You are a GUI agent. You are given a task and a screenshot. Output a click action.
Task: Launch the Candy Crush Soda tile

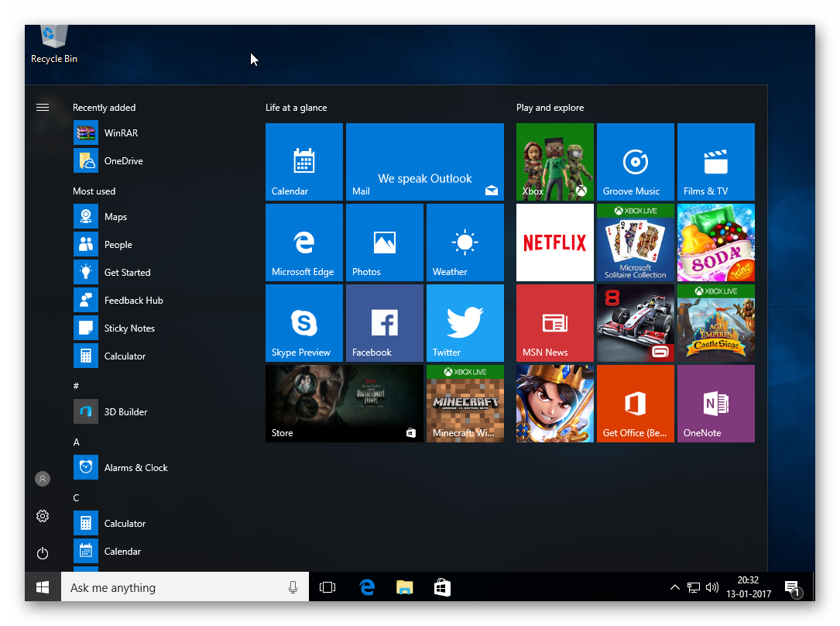click(x=715, y=242)
